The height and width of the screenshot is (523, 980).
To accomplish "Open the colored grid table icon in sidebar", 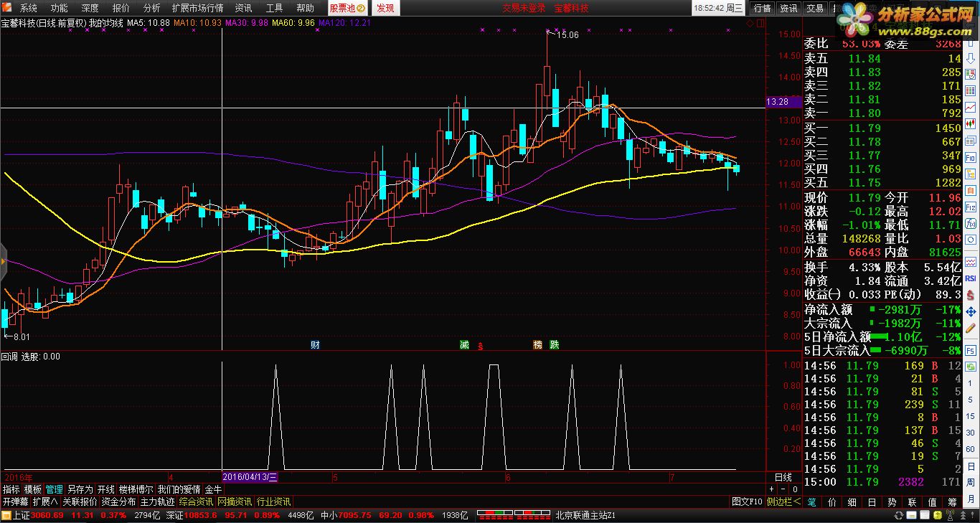I will (x=971, y=90).
